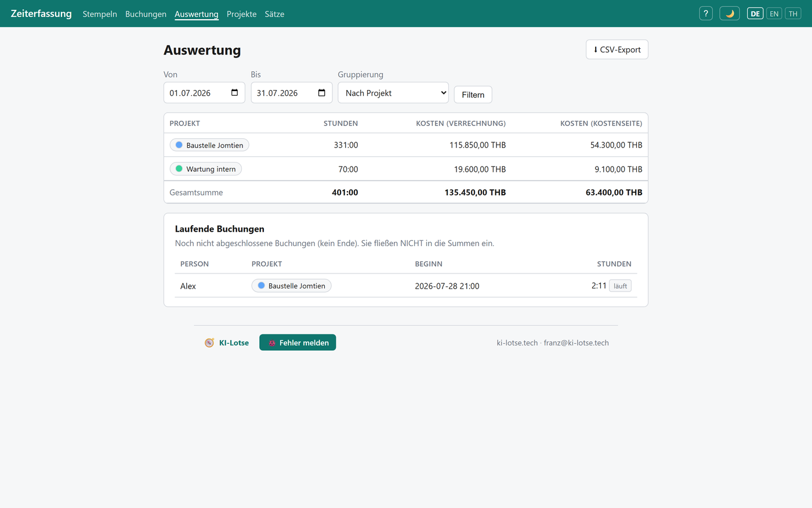The width and height of the screenshot is (812, 508).
Task: Apply the Filtern button
Action: (x=473, y=95)
